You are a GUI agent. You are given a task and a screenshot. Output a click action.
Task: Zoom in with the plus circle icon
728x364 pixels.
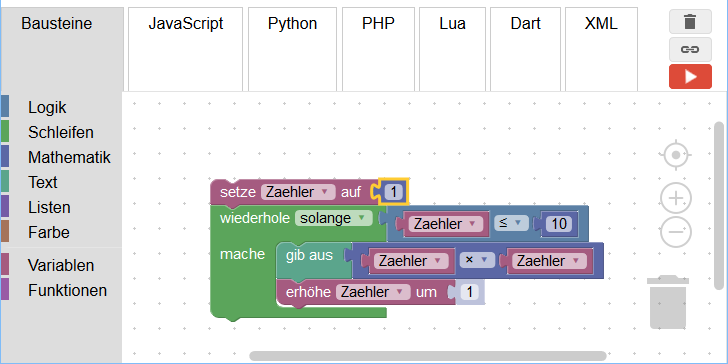(x=676, y=199)
